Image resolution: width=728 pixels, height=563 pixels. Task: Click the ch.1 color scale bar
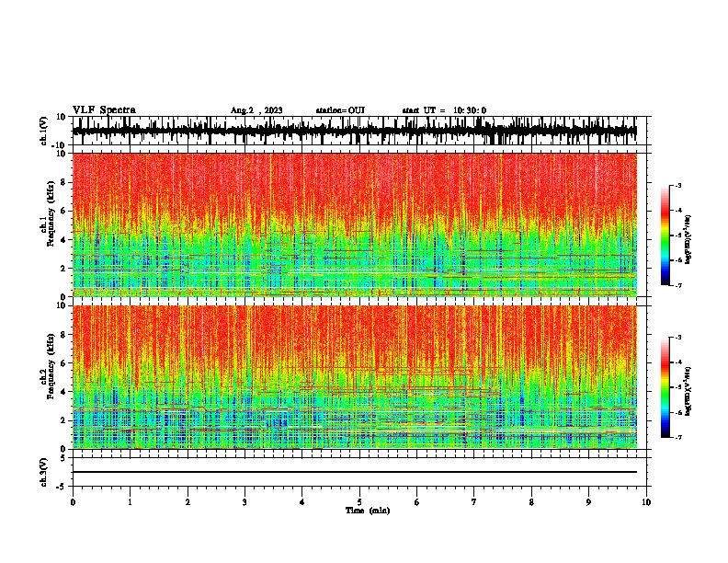coord(665,236)
